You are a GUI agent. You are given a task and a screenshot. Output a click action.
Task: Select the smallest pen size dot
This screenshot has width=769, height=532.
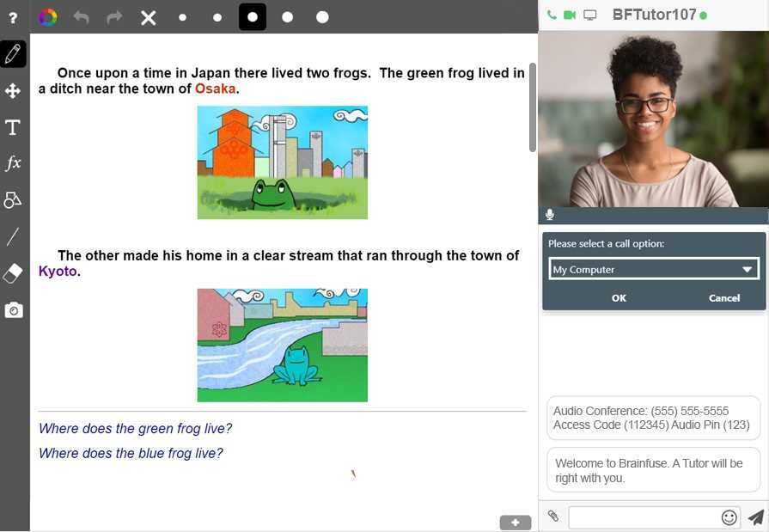tap(182, 18)
